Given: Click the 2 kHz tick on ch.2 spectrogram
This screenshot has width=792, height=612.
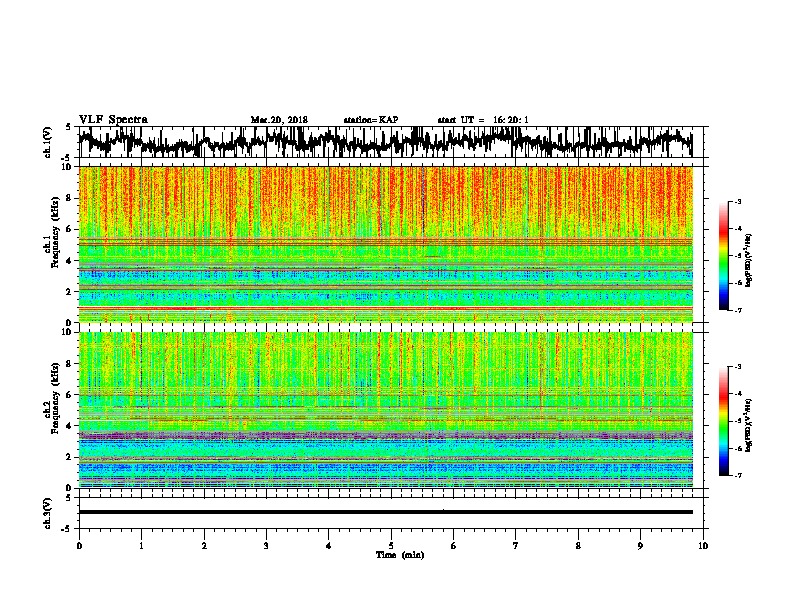Looking at the screenshot, I should (69, 457).
